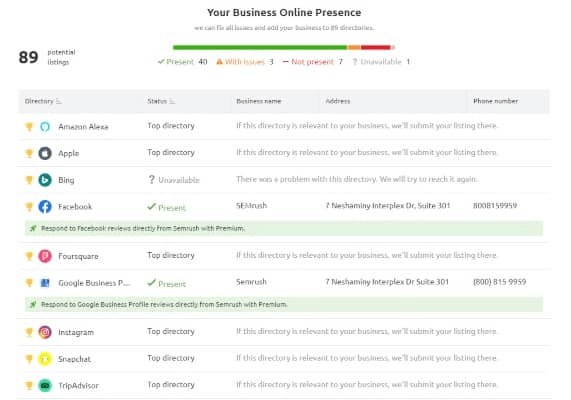This screenshot has width=571, height=400.
Task: Click the Amazon Alexa logo icon
Action: click(45, 126)
